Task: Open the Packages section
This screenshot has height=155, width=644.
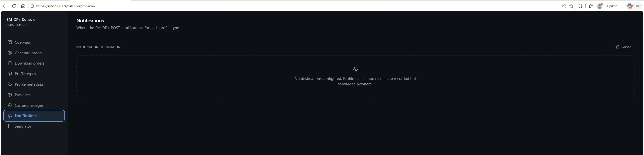Action: coord(34,95)
